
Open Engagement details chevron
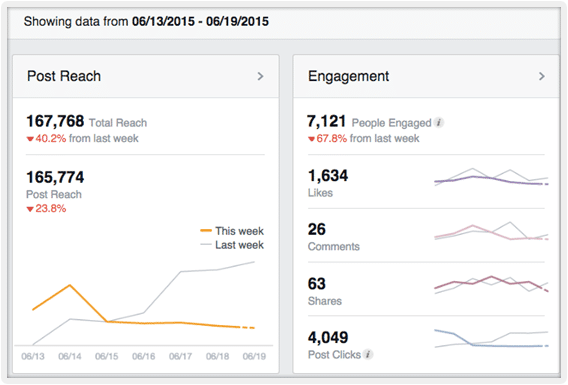click(542, 76)
